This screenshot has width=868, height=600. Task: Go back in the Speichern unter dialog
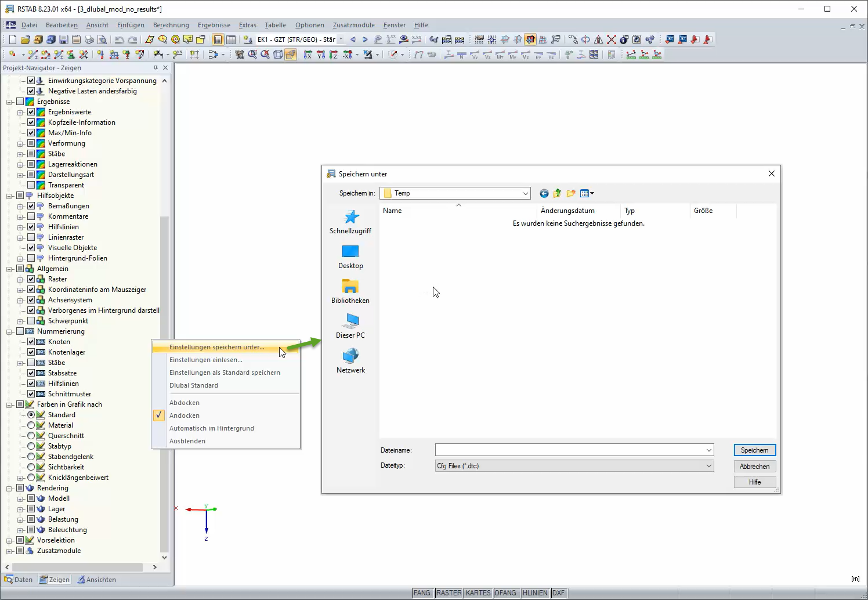[x=544, y=193]
